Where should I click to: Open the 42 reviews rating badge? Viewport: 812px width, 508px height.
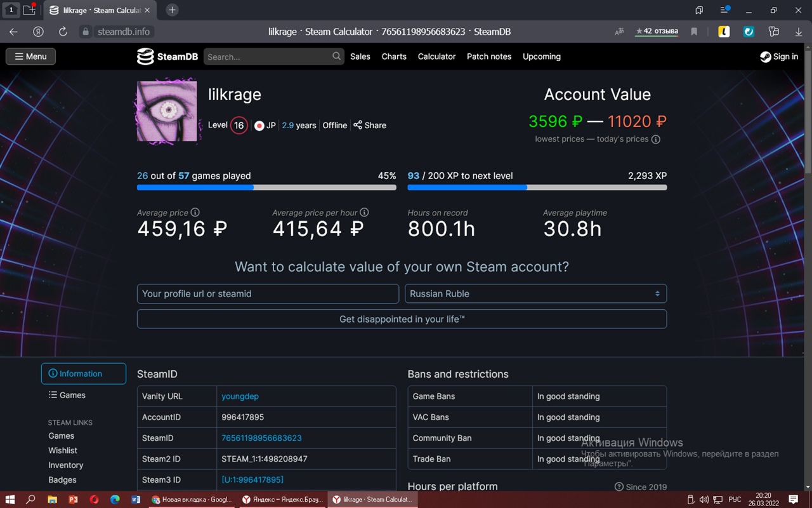657,32
